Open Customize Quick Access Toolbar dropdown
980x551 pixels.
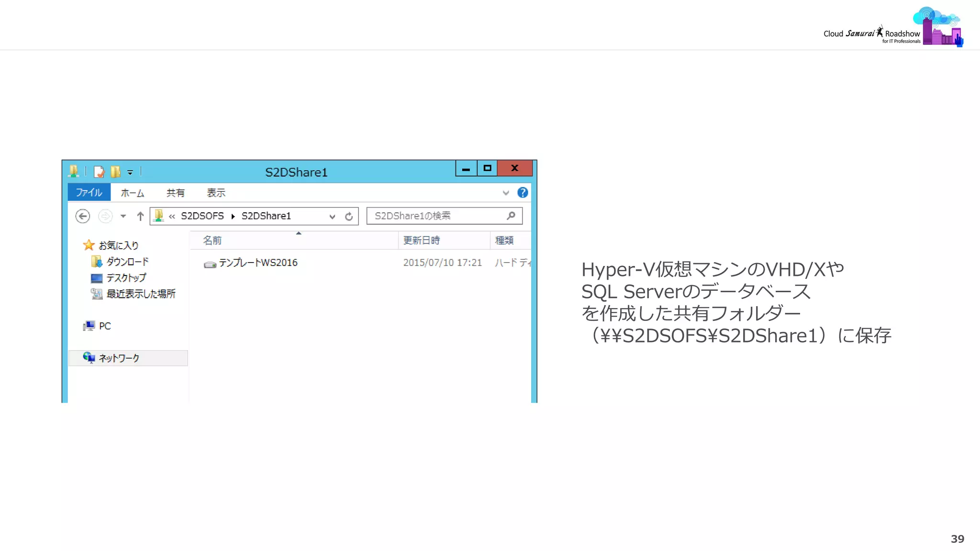pyautogui.click(x=130, y=172)
